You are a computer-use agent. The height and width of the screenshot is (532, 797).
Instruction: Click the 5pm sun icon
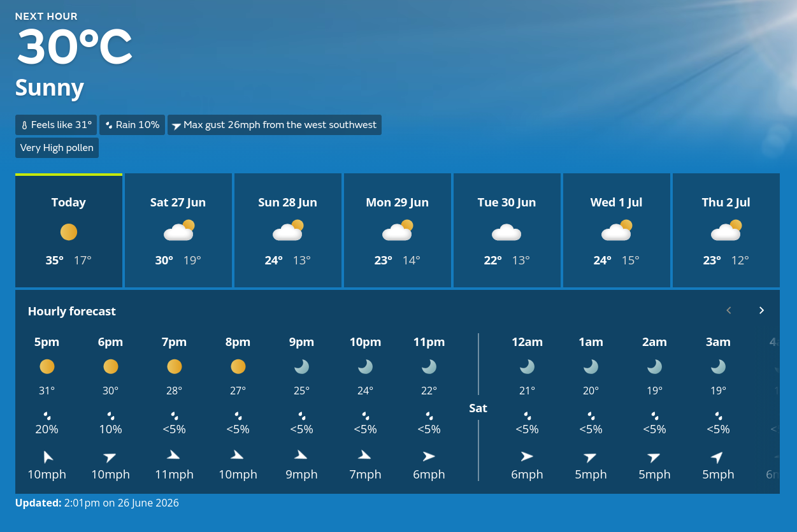(x=47, y=366)
